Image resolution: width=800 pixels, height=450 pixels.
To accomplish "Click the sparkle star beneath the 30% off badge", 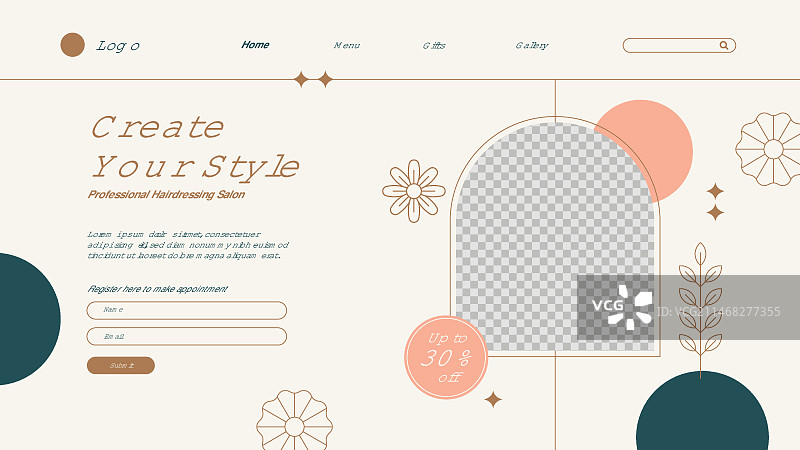I will 493,399.
